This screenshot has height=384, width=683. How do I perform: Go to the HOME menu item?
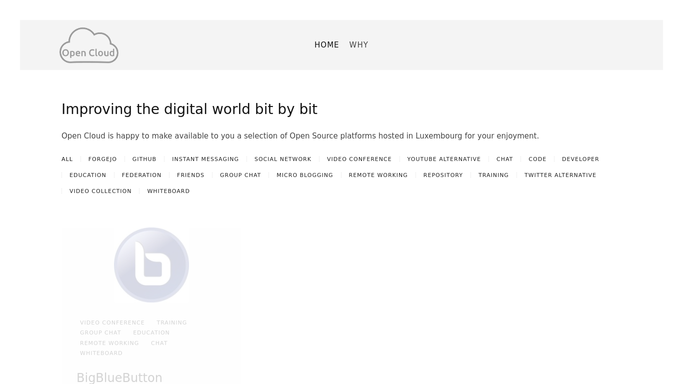(326, 45)
